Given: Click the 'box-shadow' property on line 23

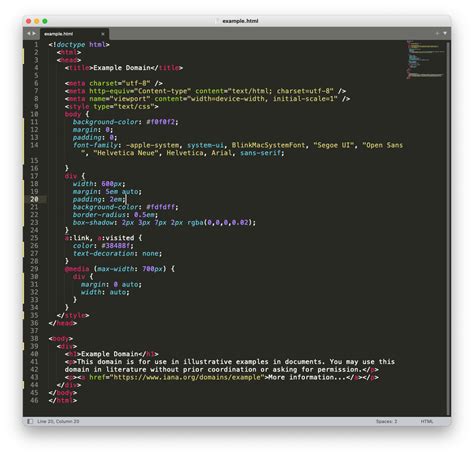Looking at the screenshot, I should tap(93, 223).
